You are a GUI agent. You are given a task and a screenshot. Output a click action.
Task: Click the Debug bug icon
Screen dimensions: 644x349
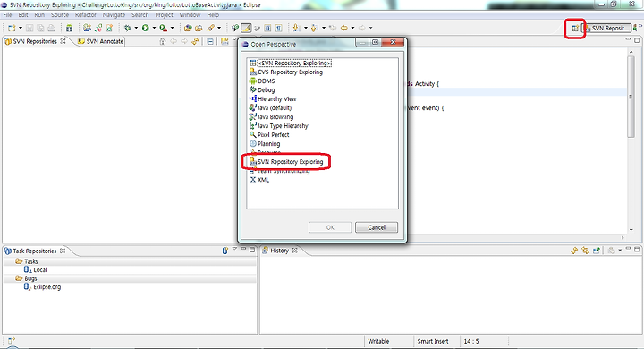(128, 28)
